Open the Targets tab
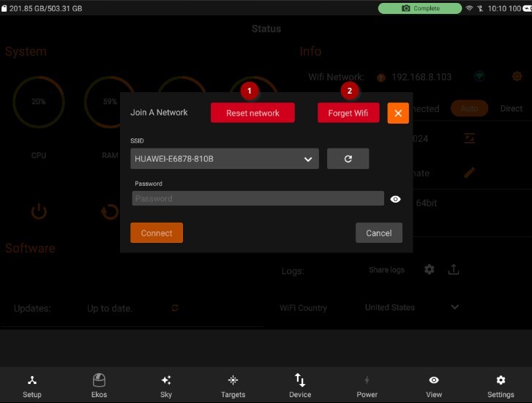The image size is (532, 403). (233, 386)
